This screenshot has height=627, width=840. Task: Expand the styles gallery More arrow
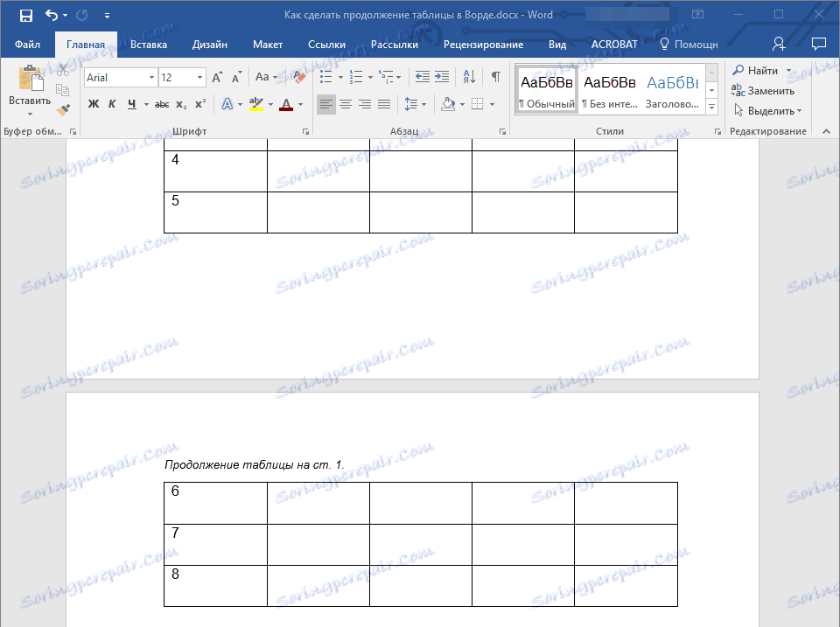pos(712,108)
